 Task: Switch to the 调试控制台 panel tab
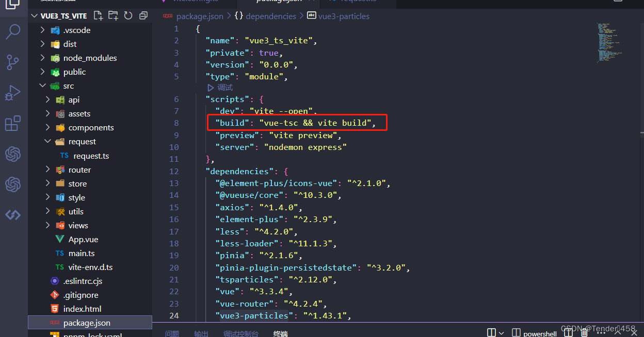[x=241, y=333]
